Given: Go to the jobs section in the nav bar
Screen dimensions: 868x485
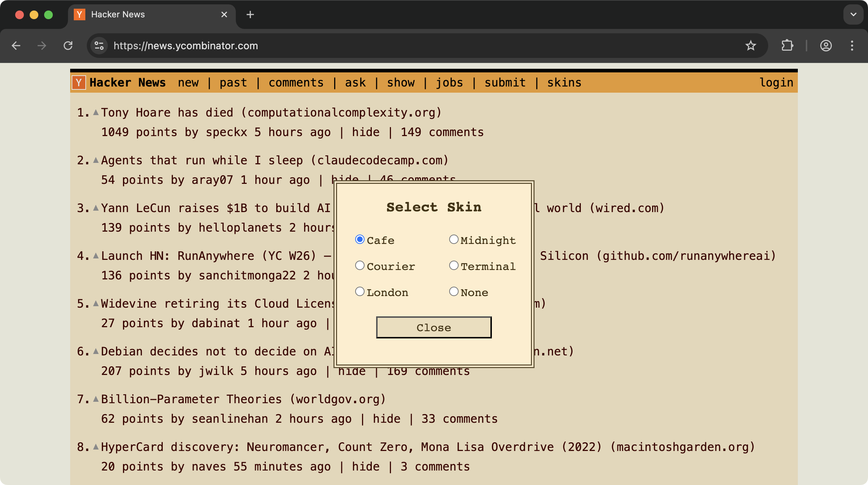Looking at the screenshot, I should [x=449, y=83].
